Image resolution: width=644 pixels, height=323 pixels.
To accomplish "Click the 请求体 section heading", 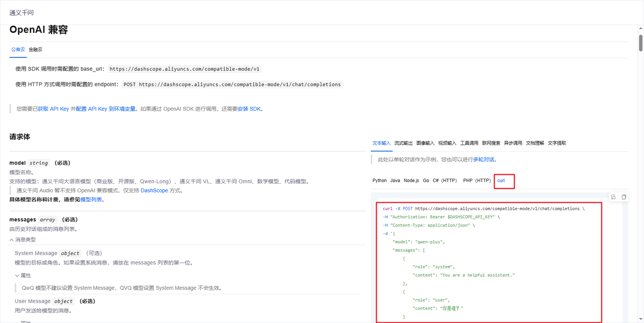I will 20,137.
